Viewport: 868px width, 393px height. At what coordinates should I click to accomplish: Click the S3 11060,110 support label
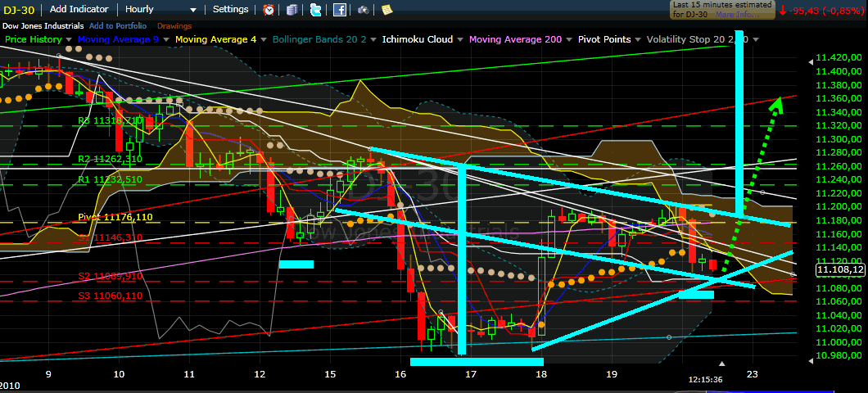click(111, 296)
